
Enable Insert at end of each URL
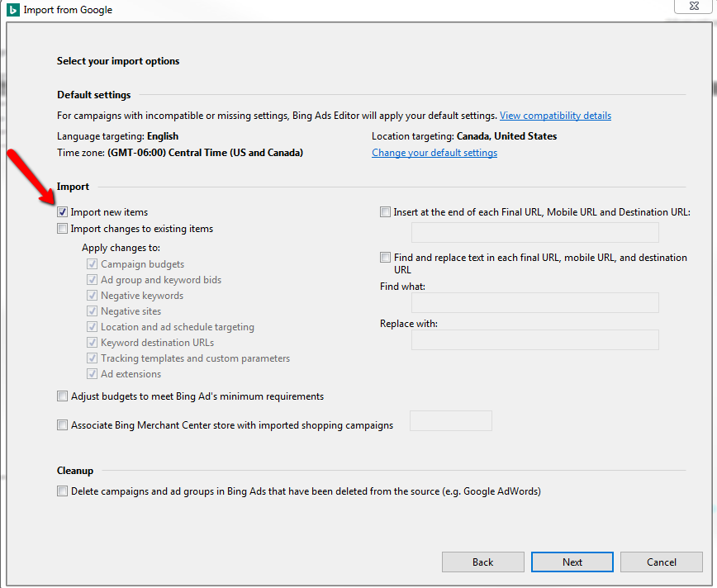tap(385, 212)
